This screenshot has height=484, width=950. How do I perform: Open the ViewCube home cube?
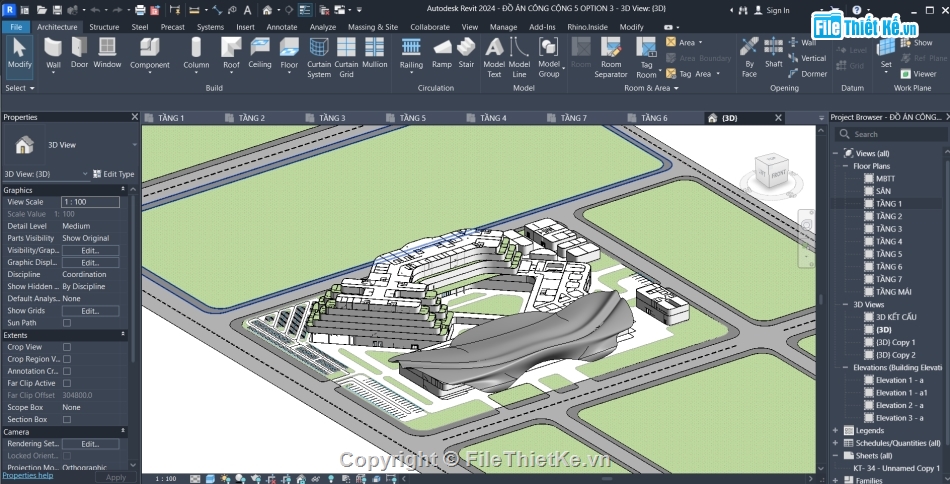[771, 169]
